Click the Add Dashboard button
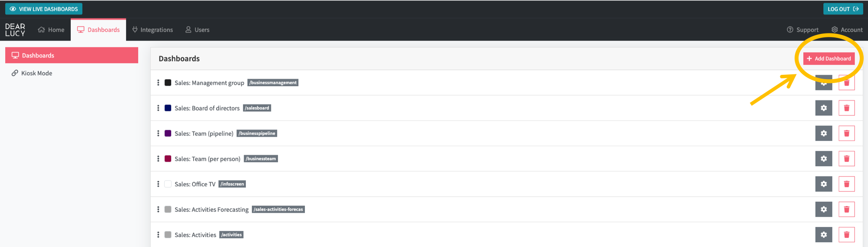Screen dimensions: 868x247 click(828, 58)
